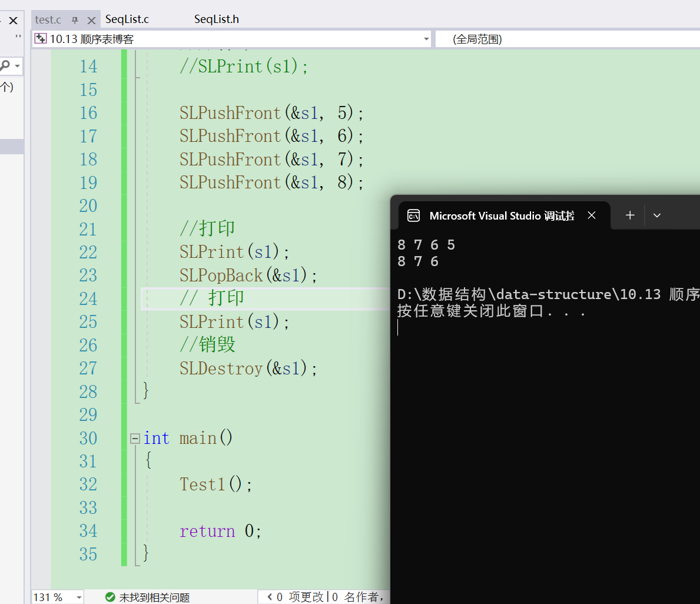Collapse the int main() function block

click(135, 439)
